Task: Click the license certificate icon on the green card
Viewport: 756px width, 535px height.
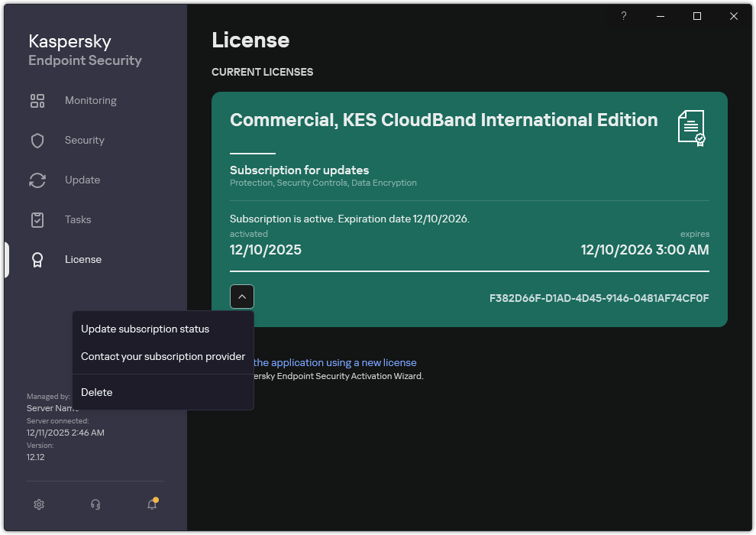Action: coord(691,128)
